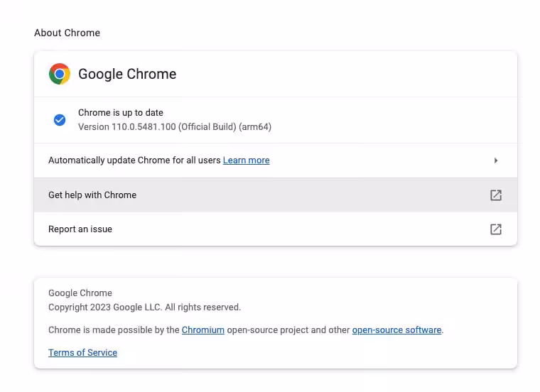Click the blue up-to-date checkmark icon
Screen dimensions: 540x392
pos(60,120)
